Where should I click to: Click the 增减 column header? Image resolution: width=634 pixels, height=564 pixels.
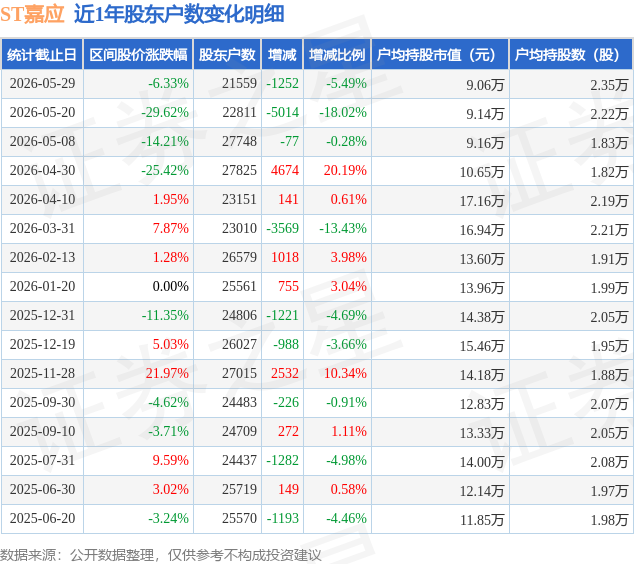tap(282, 55)
